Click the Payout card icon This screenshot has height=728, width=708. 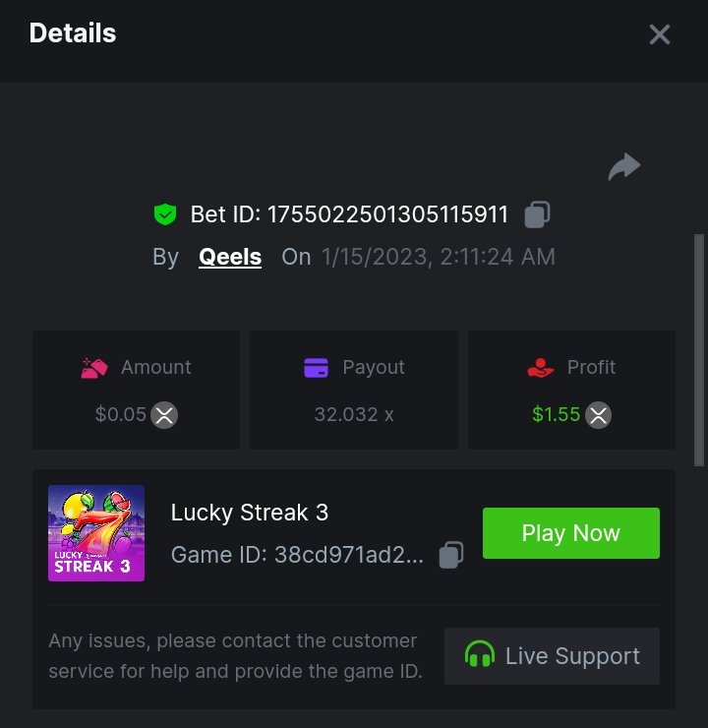coord(316,368)
